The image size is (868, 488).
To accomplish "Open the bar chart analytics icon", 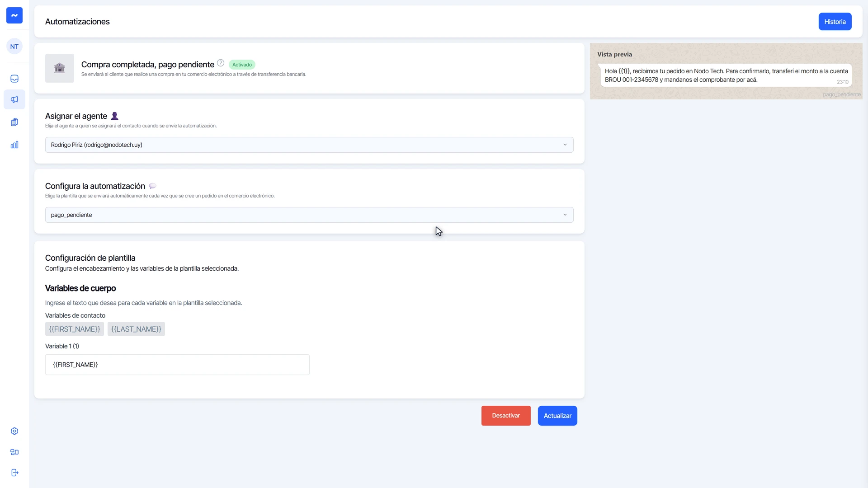I will tap(14, 145).
